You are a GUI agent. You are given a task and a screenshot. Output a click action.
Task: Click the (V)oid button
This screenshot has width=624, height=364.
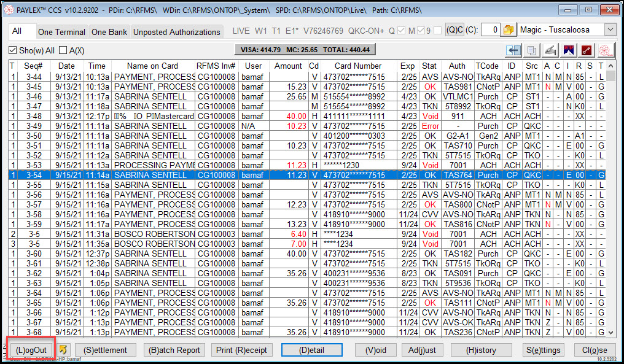point(376,350)
